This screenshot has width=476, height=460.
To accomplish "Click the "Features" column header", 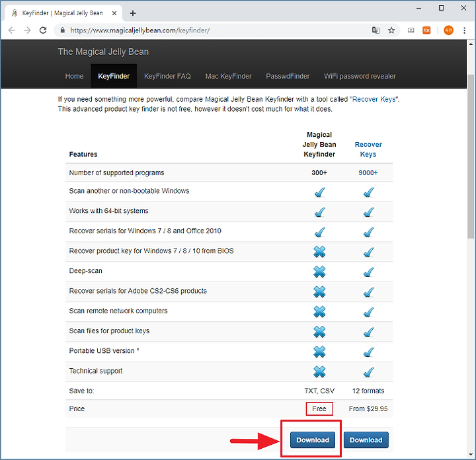I will click(x=83, y=154).
